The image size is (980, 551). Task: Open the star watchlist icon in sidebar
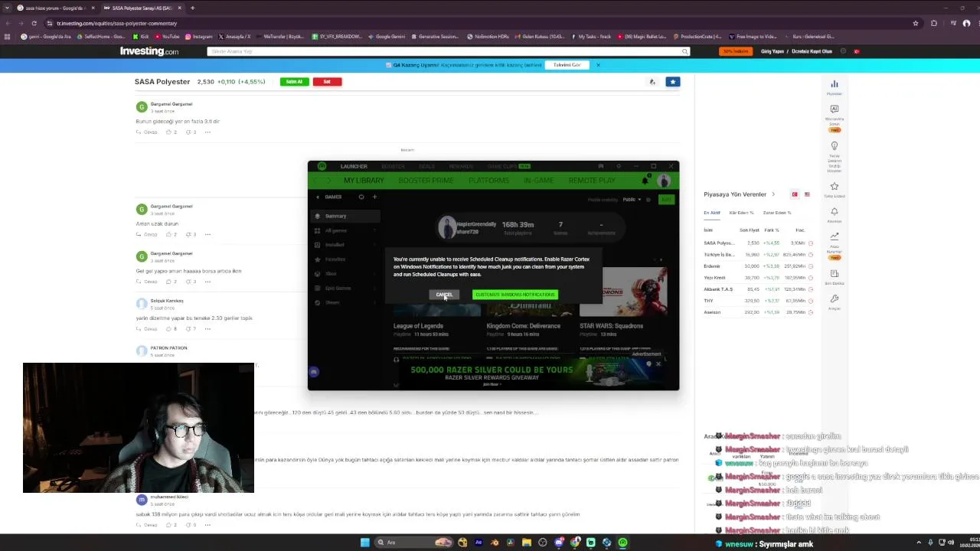tap(834, 186)
